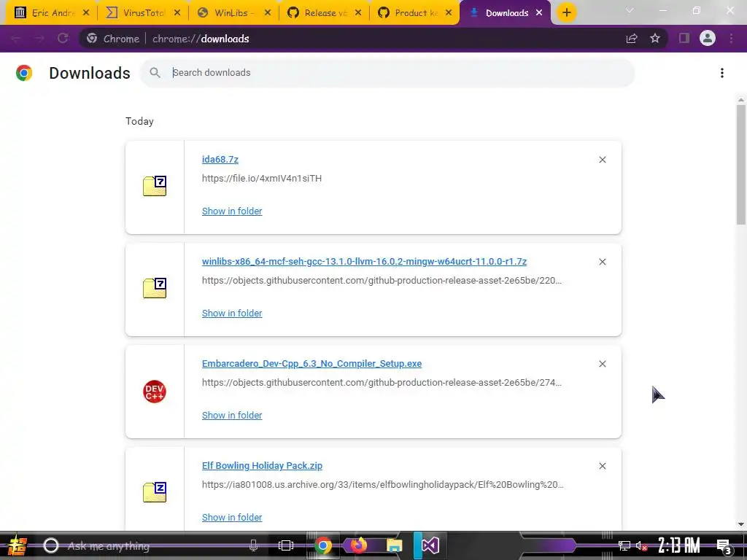Open the Chrome profile avatar menu
The height and width of the screenshot is (560, 747).
tap(708, 38)
